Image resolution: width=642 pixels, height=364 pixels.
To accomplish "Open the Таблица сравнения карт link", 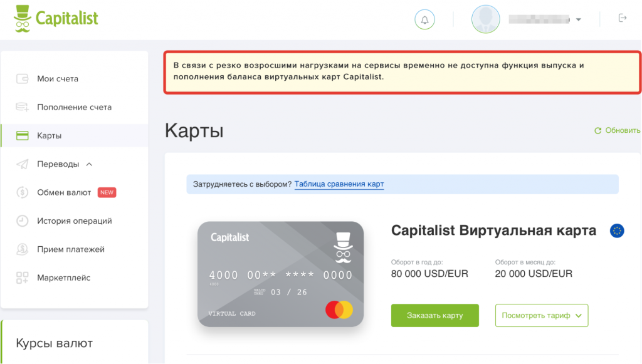I will tap(339, 184).
